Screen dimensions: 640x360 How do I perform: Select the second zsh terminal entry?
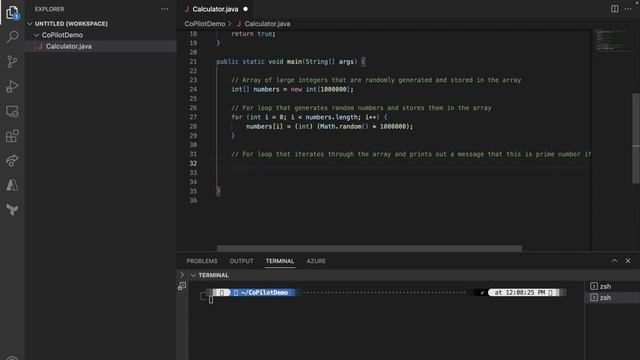tap(612, 298)
